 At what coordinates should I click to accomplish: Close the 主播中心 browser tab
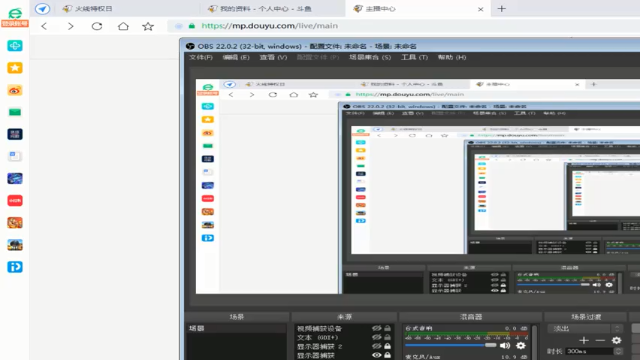coord(480,9)
